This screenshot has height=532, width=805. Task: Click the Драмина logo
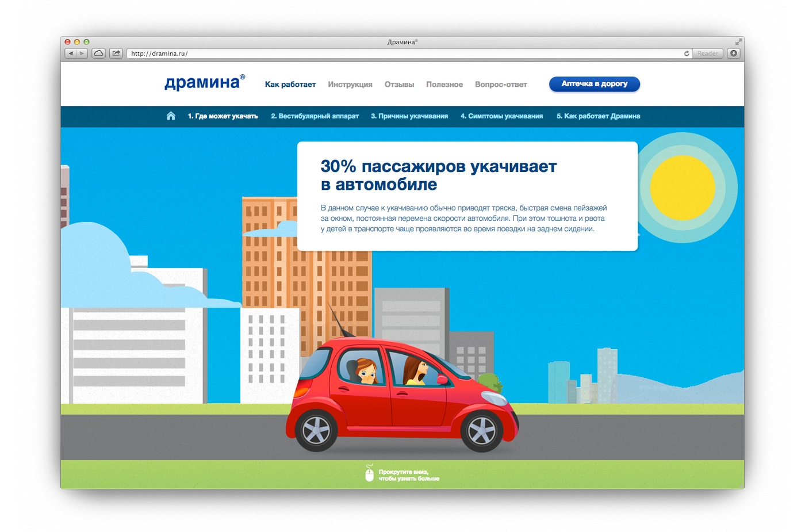205,82
